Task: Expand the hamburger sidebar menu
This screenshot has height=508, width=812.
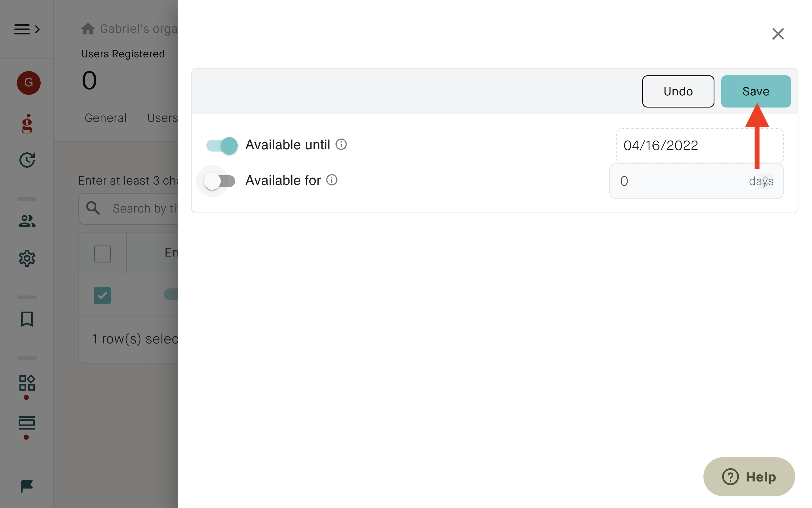Action: tap(27, 29)
